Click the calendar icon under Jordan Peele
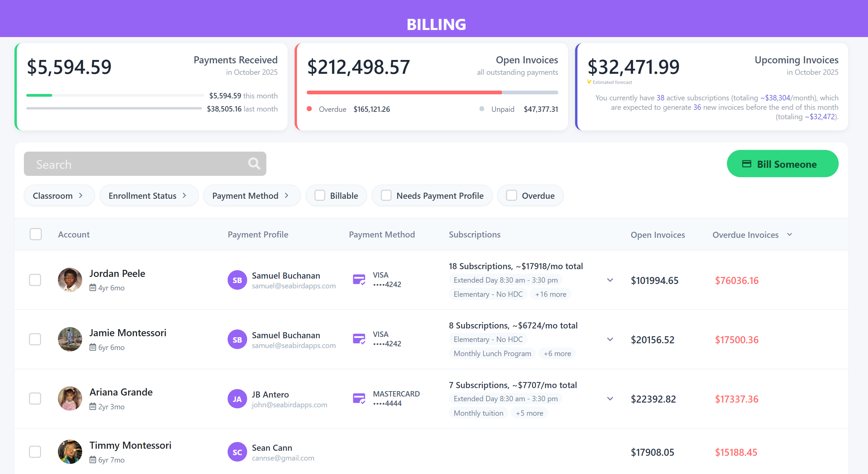 click(x=93, y=288)
